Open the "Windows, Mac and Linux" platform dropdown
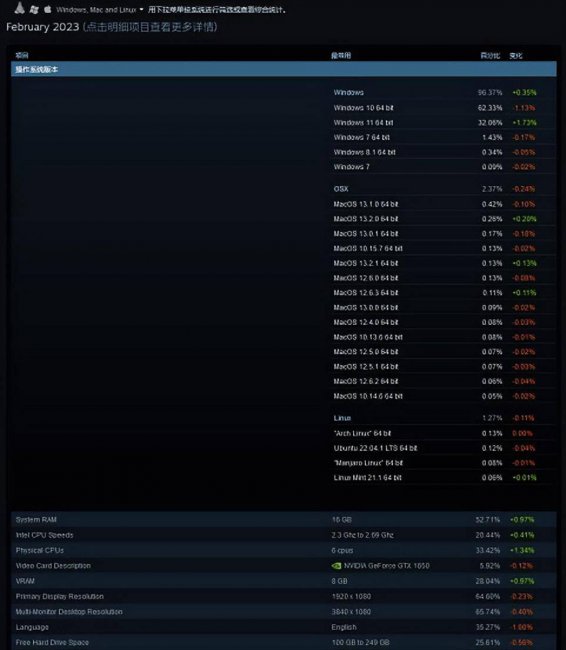Viewport: 566px width, 650px height. tap(100, 9)
